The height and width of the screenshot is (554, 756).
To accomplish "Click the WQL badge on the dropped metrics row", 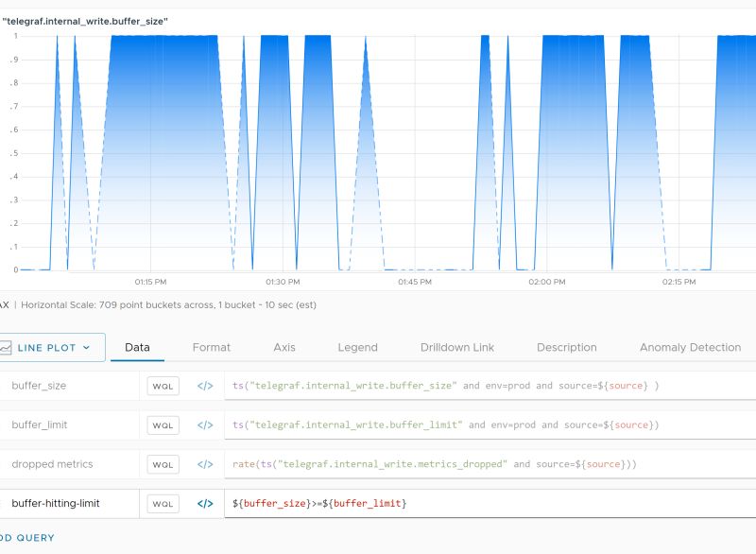I will [163, 464].
